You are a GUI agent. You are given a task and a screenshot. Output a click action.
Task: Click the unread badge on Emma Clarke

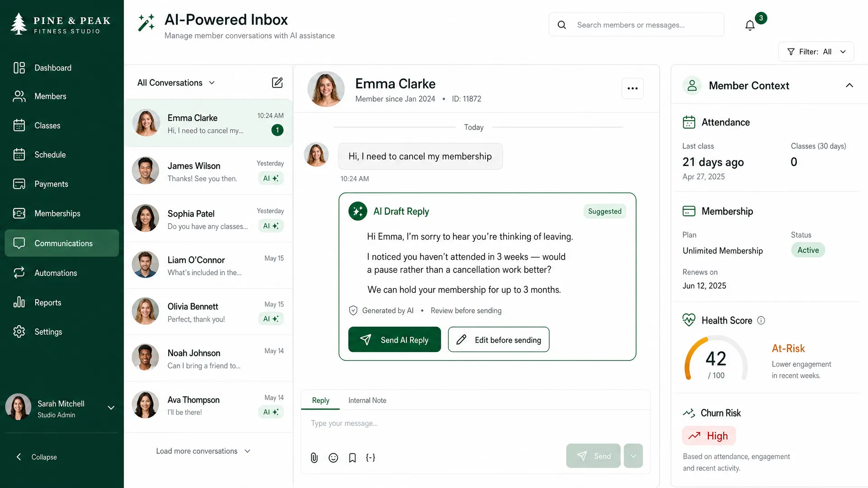[x=278, y=130]
